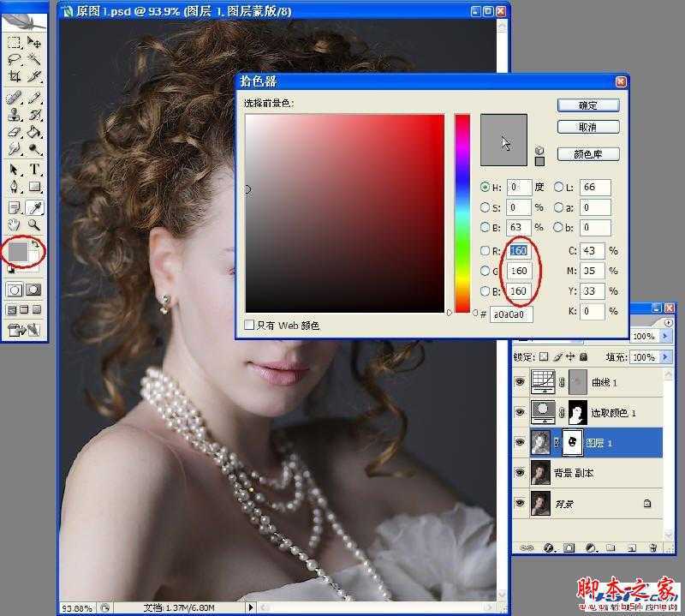
Task: Select the Magic Wand tool
Action: (x=34, y=59)
